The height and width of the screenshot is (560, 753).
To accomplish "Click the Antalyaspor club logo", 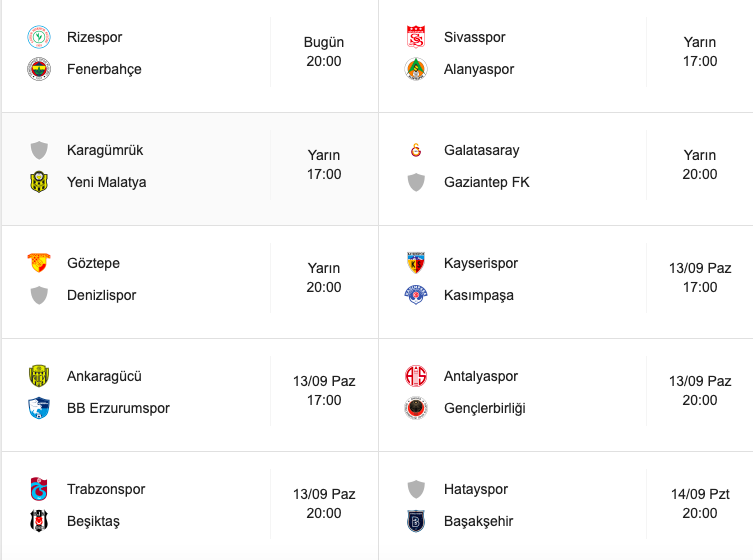I will 416,376.
